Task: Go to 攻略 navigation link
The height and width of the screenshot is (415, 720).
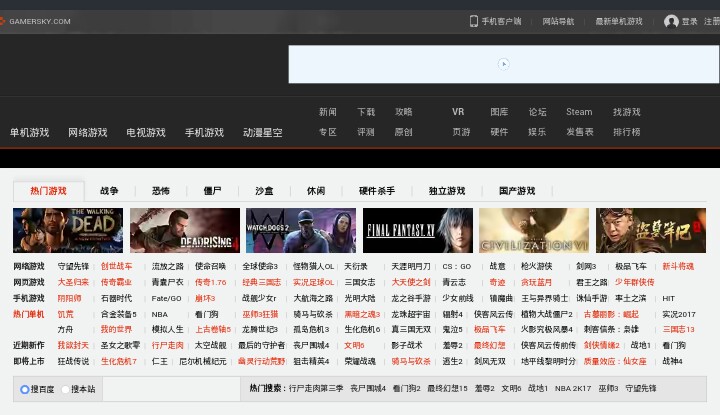Action: click(404, 112)
